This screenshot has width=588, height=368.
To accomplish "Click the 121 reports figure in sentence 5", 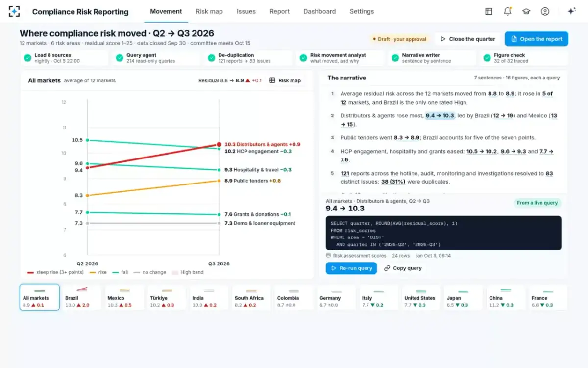I will 345,173.
